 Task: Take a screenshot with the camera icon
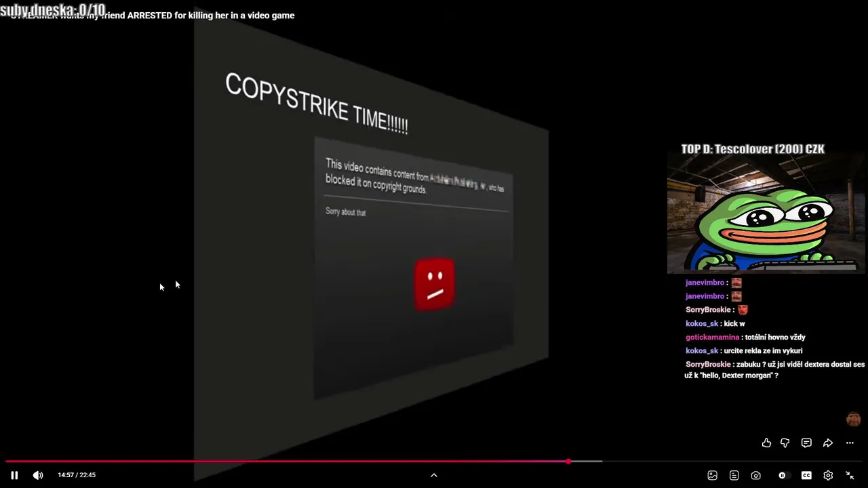pyautogui.click(x=755, y=475)
